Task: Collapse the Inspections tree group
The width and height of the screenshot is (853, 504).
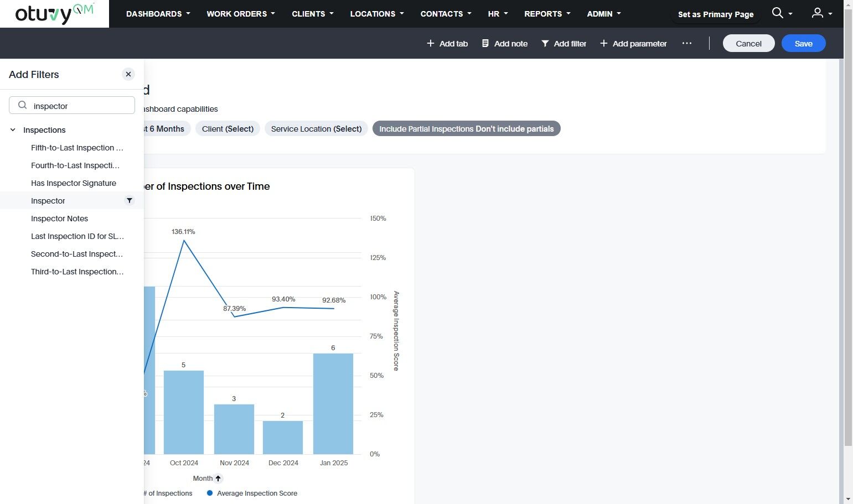Action: pos(13,130)
